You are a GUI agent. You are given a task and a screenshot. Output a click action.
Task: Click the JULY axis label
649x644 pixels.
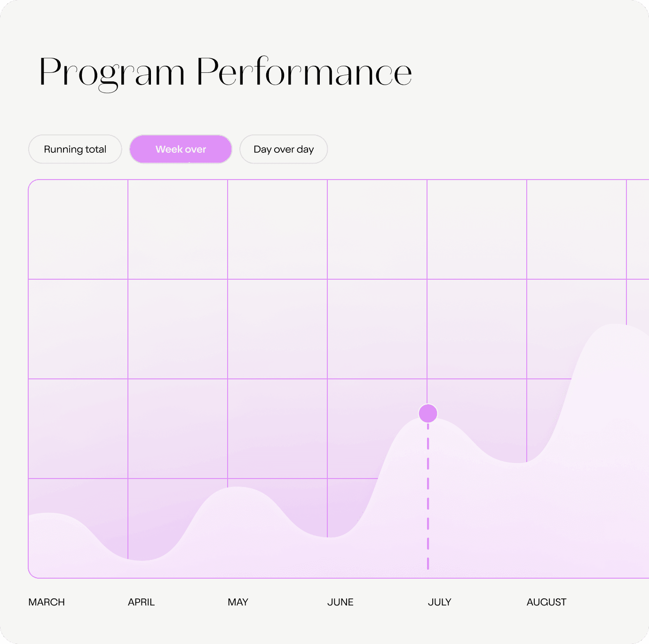440,602
